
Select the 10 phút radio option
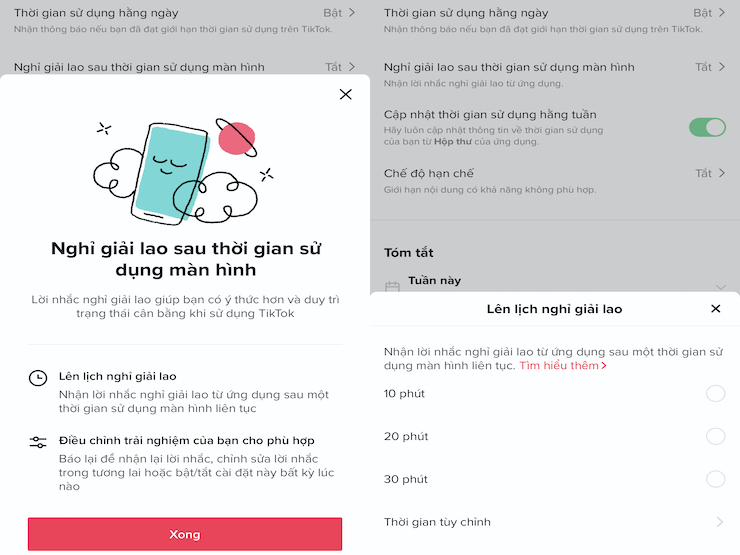point(715,394)
